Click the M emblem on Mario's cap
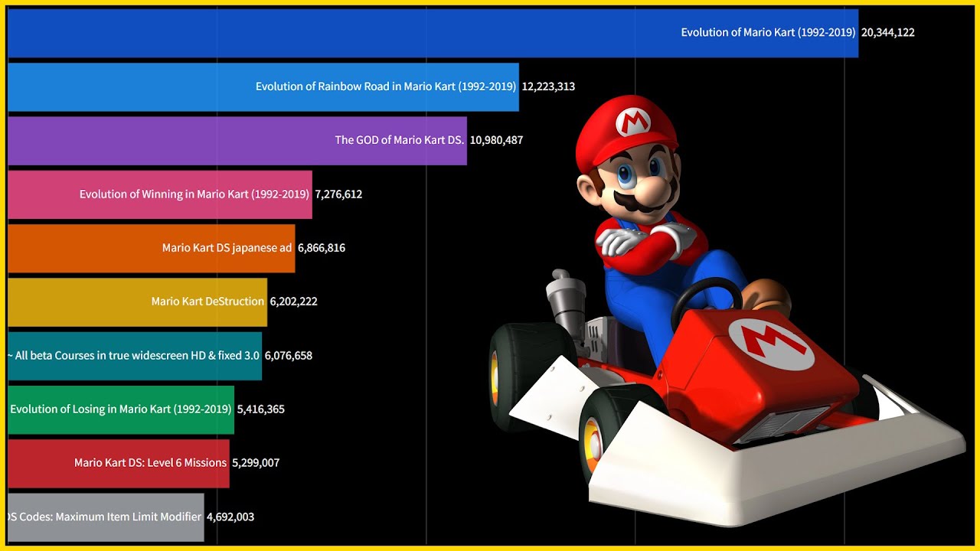 click(632, 122)
